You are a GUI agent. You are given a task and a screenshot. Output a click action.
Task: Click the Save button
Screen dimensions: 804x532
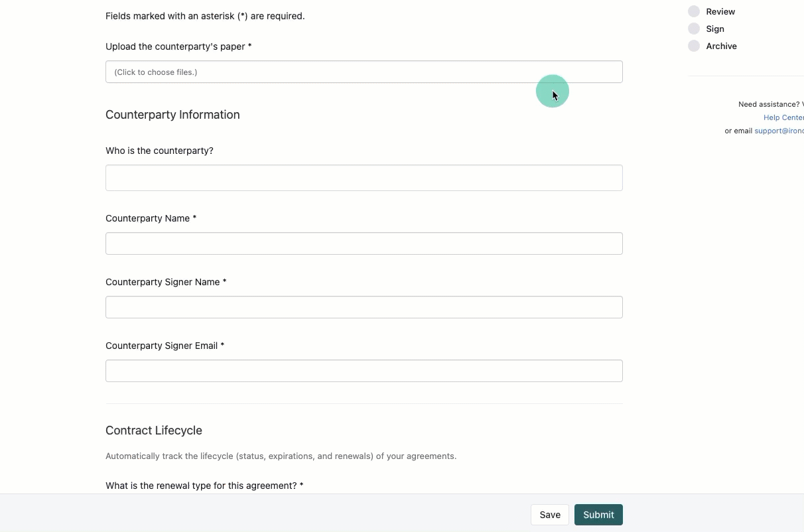[x=549, y=515]
